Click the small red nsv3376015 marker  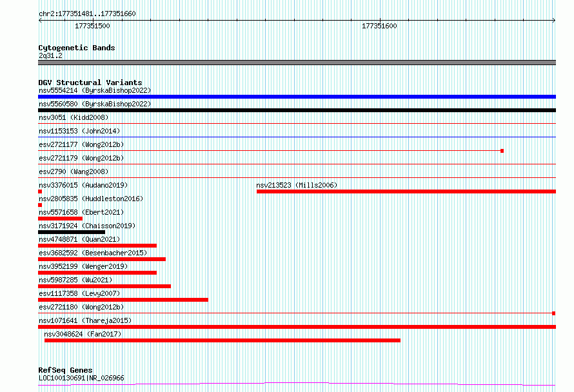40,191
